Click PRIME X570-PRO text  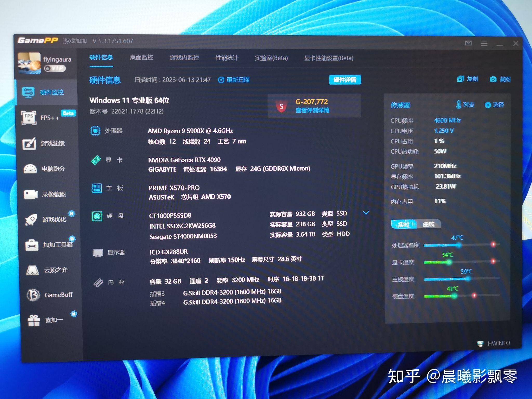(x=174, y=188)
